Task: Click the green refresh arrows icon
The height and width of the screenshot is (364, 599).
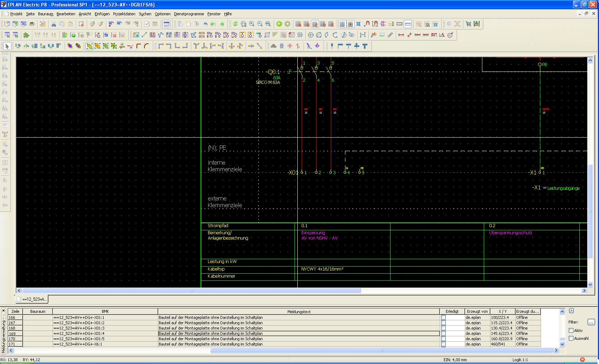Action: 235,24
